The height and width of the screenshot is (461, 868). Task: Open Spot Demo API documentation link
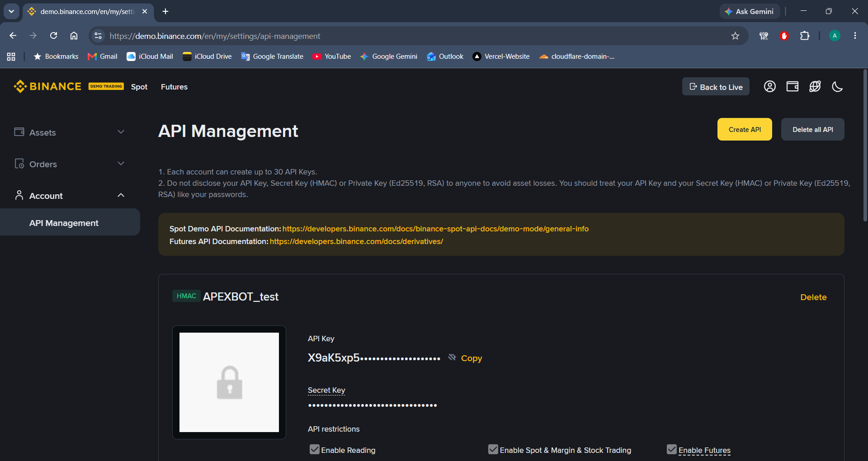tap(435, 229)
